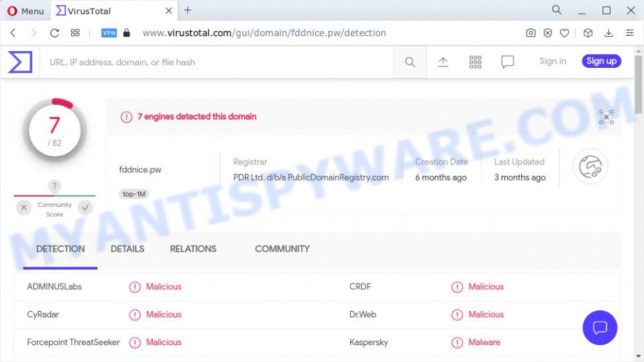
Task: Click the VirusTotal logo
Action: [x=20, y=62]
